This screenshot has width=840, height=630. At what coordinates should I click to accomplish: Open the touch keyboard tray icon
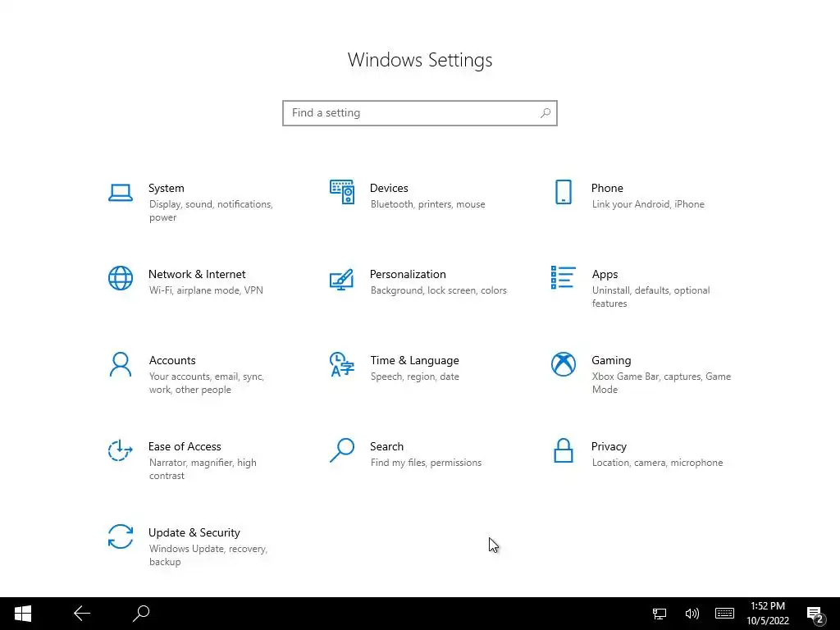pyautogui.click(x=725, y=614)
